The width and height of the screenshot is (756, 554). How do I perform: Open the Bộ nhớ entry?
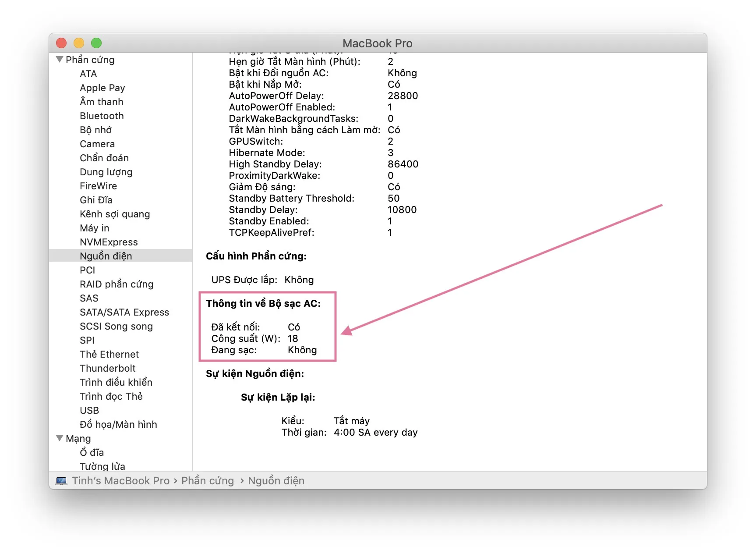click(96, 130)
